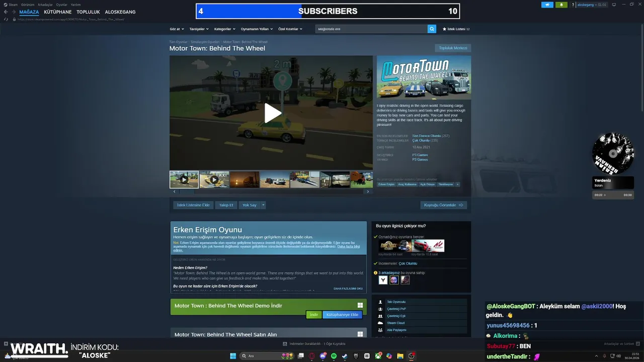Open the İstek Listesi wishlist link
Screen dimensions: 644x362
tap(456, 29)
